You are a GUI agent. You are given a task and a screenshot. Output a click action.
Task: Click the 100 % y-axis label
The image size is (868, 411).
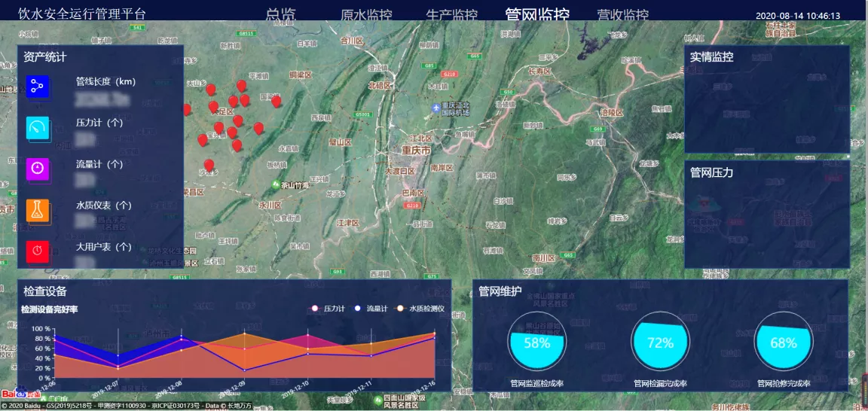(x=41, y=329)
